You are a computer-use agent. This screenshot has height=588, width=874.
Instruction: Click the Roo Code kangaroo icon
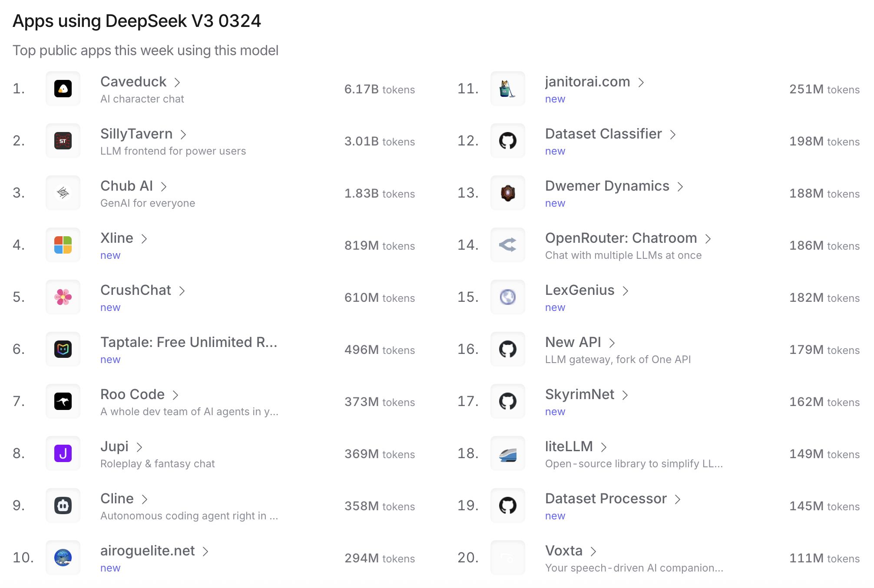63,401
